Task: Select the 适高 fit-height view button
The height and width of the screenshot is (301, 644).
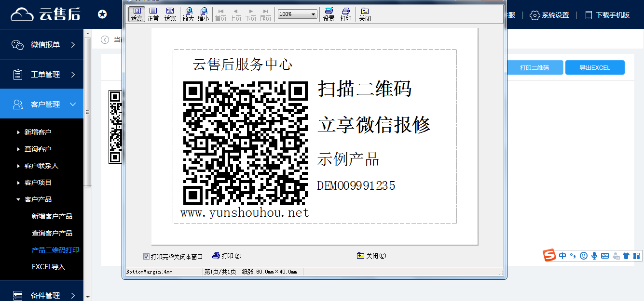Action: coord(137,14)
